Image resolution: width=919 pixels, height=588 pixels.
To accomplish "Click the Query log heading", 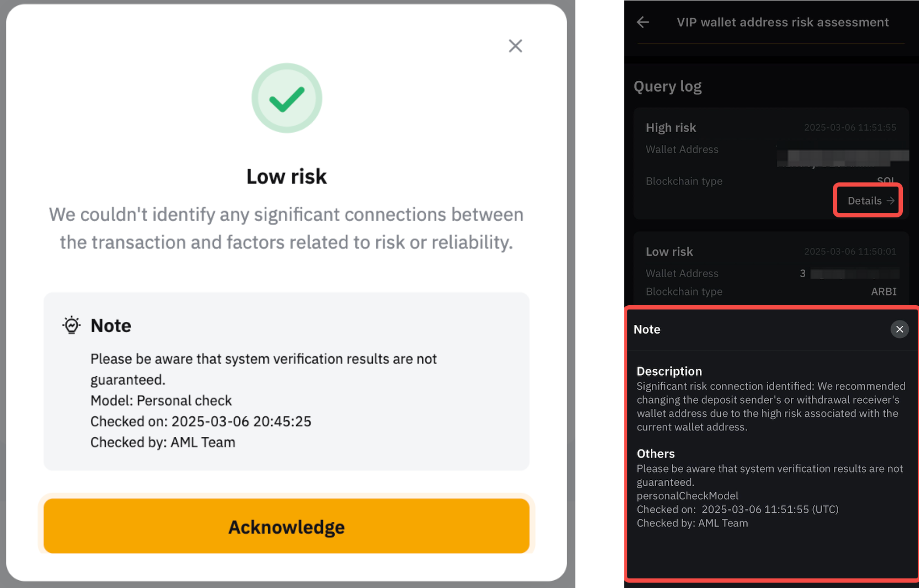I will pyautogui.click(x=667, y=87).
